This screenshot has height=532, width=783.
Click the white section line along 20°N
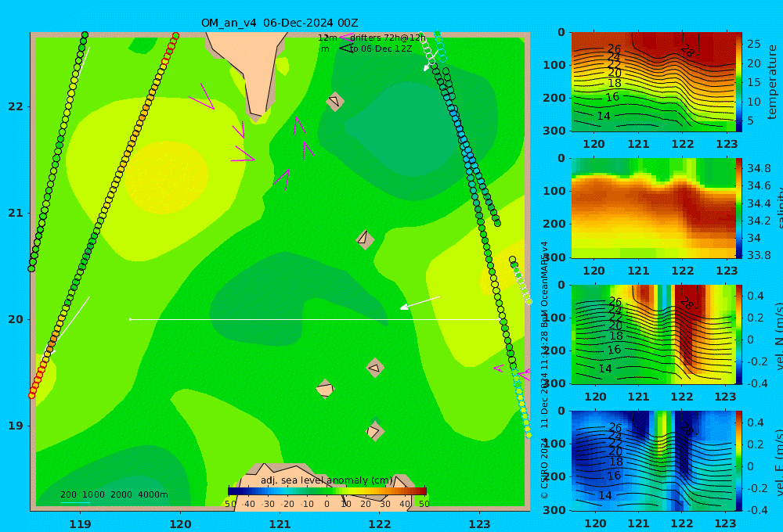tap(315, 319)
